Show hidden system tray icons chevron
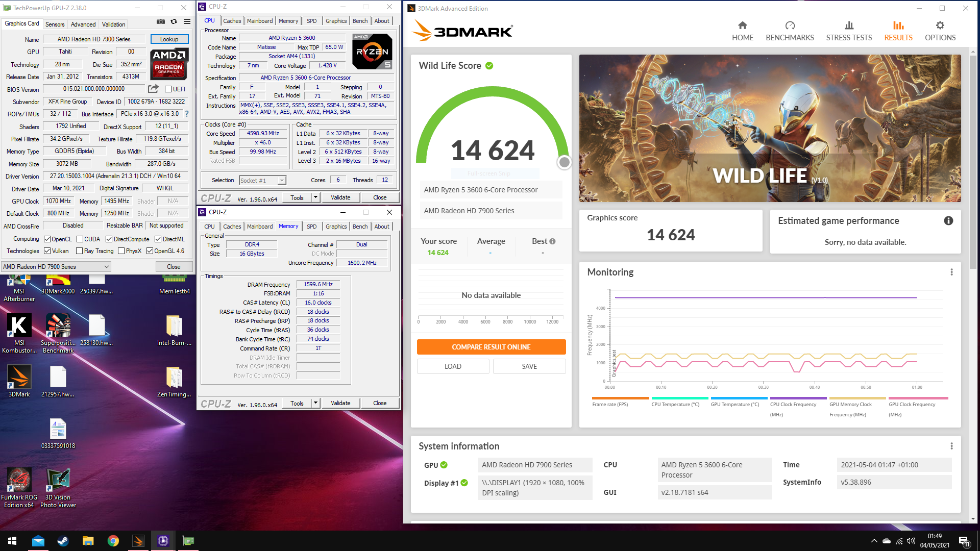The width and height of the screenshot is (980, 551). [874, 541]
